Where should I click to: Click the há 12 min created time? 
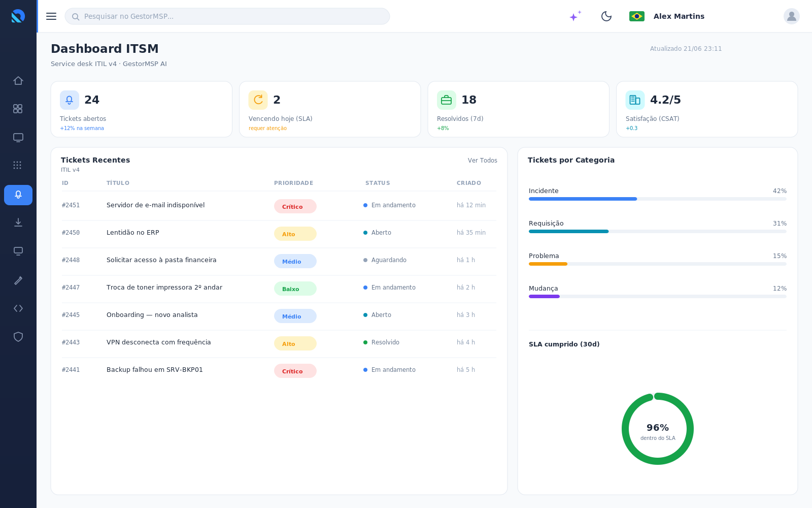(x=471, y=205)
